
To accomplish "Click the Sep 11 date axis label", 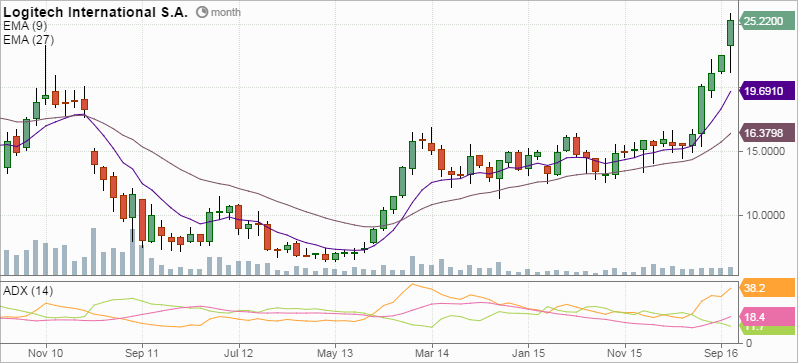I will pos(142,352).
